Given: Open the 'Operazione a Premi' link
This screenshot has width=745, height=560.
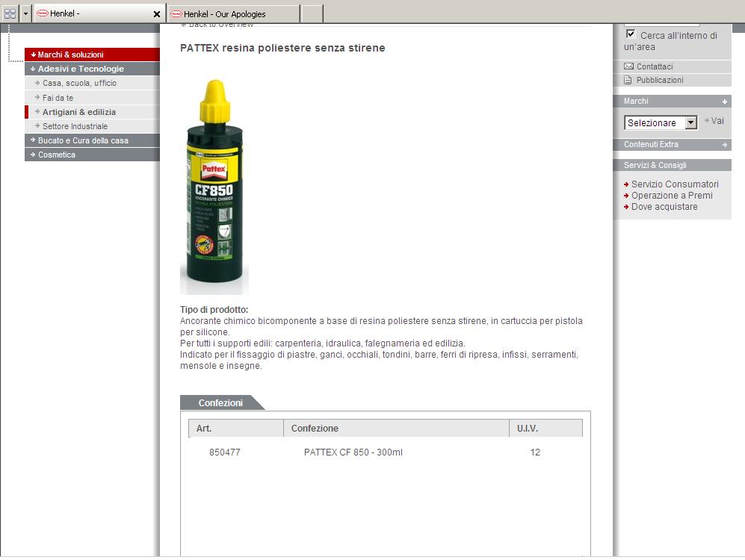Looking at the screenshot, I should coord(672,196).
